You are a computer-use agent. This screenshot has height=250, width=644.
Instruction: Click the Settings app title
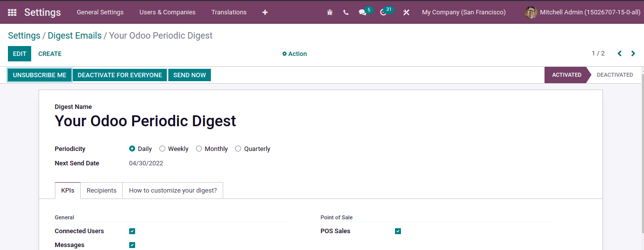(43, 12)
